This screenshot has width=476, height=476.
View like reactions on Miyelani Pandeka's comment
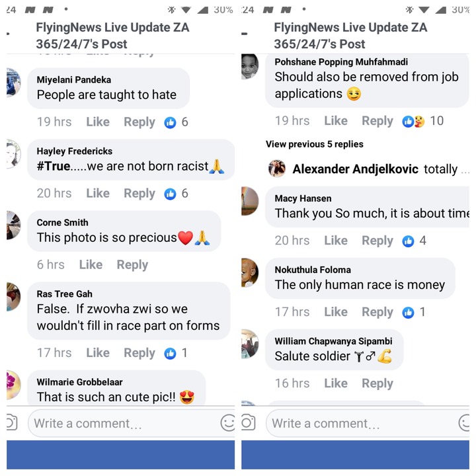coord(176,122)
